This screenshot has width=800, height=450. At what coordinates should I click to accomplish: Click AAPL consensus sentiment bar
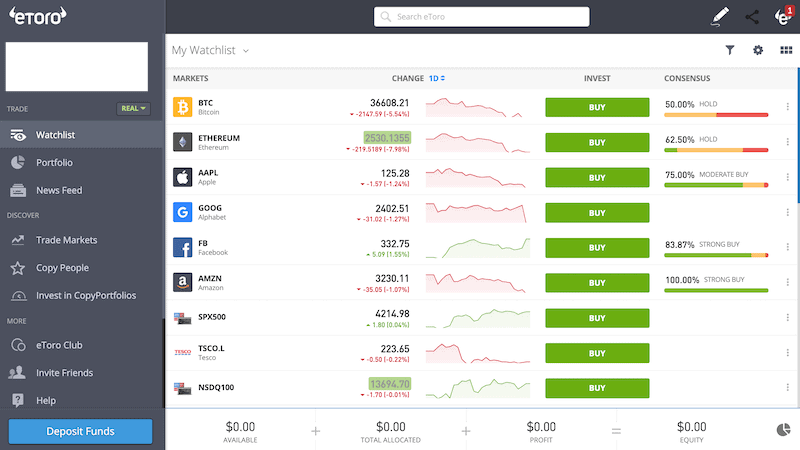[x=716, y=185]
